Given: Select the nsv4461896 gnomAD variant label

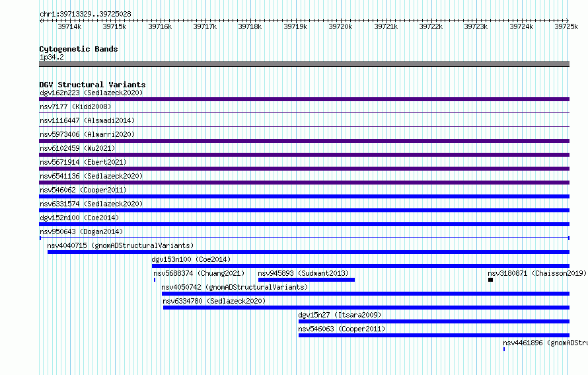Looking at the screenshot, I should tap(545, 343).
